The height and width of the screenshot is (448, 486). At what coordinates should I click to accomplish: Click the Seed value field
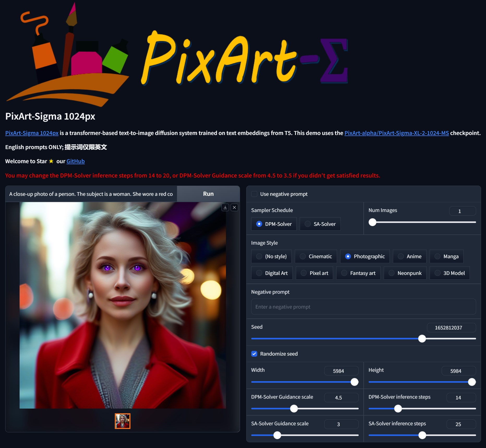pyautogui.click(x=451, y=328)
